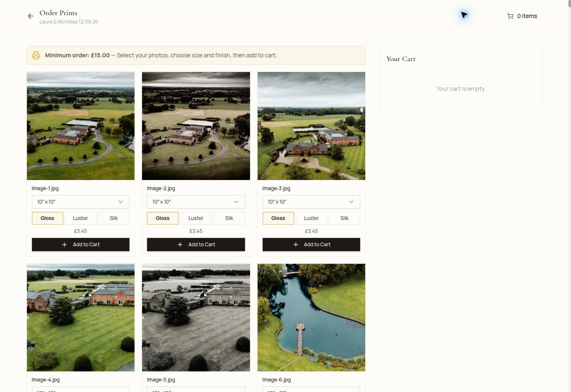The width and height of the screenshot is (571, 392).
Task: Click the £3.45 price under Image-3
Action: (x=311, y=231)
